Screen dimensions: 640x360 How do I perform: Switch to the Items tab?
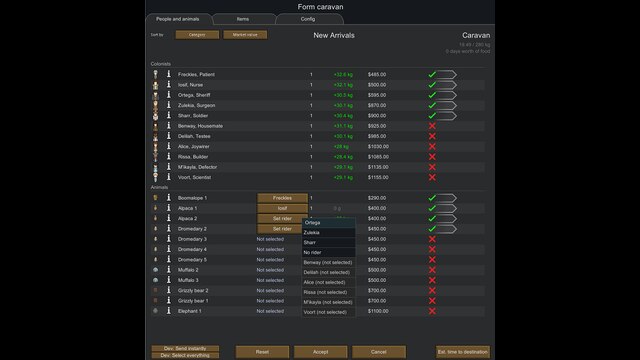[243, 19]
